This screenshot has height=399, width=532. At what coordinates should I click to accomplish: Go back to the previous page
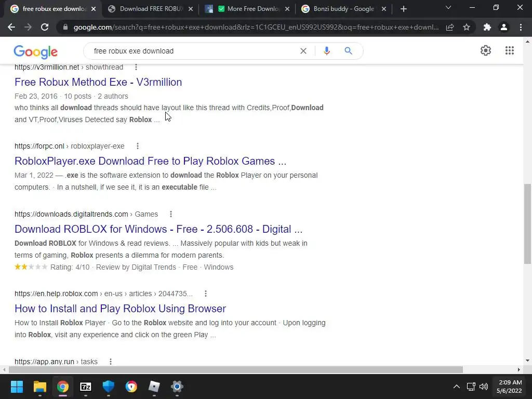coord(11,27)
